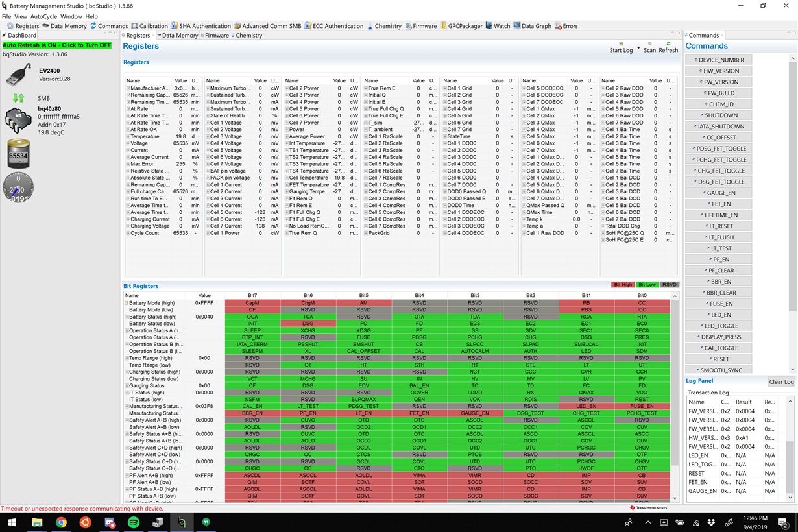
Task: Open SHA Authentication tool
Action: coord(200,26)
